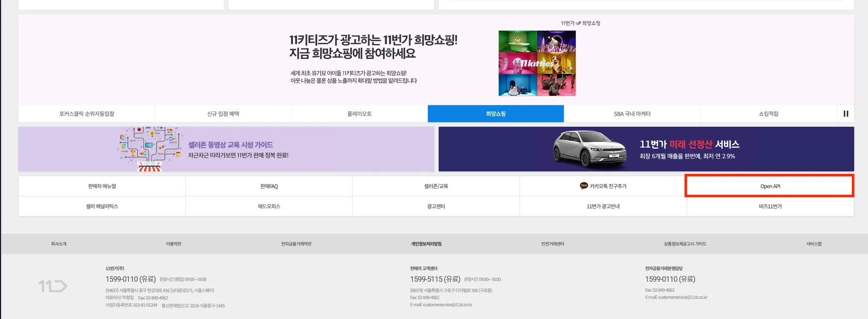The width and height of the screenshot is (868, 319).
Task: Select the 포커스클릭 순위자동입찰 tab
Action: [86, 114]
